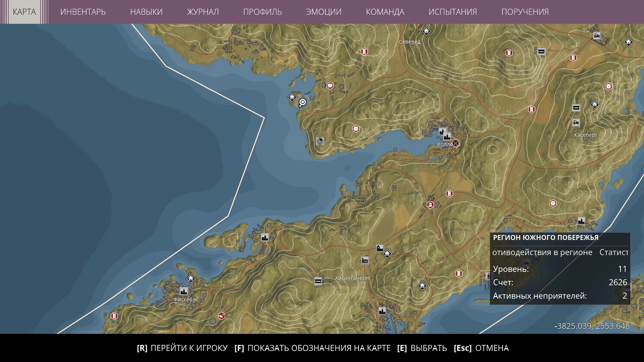644x362 pixels.
Task: Select the upper-left church icon at Колле
Action: click(x=442, y=131)
